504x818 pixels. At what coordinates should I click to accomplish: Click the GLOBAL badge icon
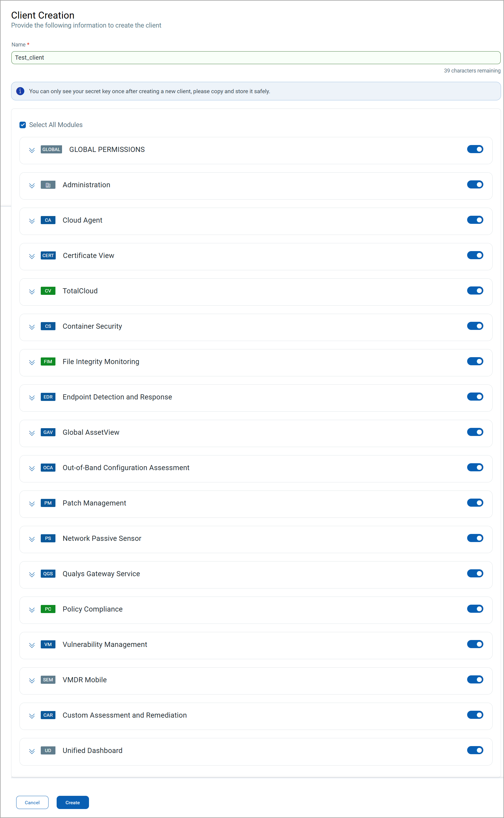click(x=51, y=149)
